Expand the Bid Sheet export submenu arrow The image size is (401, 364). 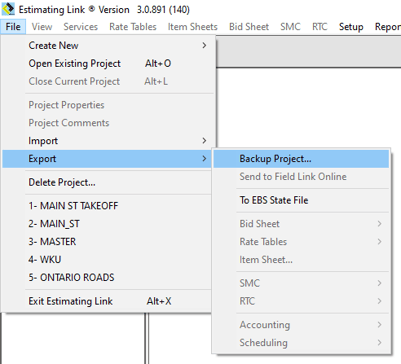379,224
